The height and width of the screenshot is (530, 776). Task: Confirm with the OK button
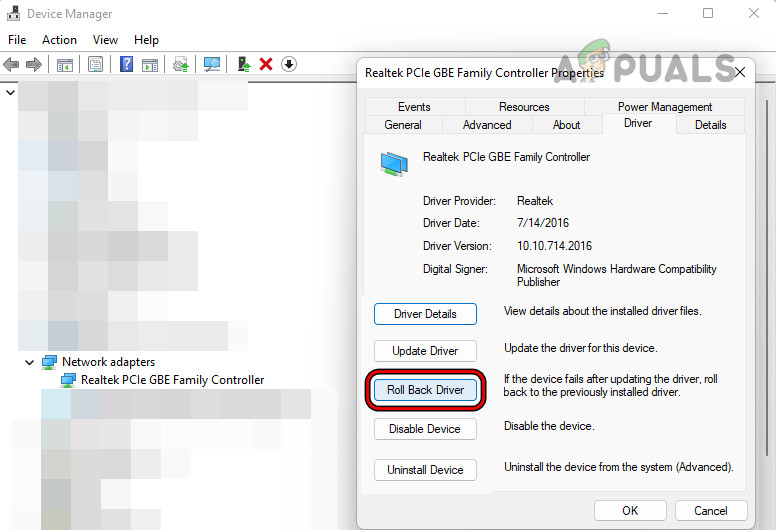630,511
